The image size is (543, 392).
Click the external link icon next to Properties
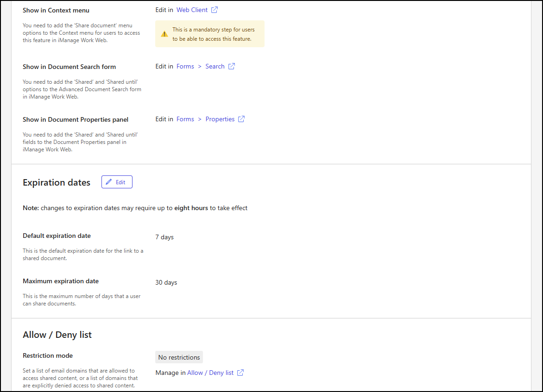[x=241, y=118]
